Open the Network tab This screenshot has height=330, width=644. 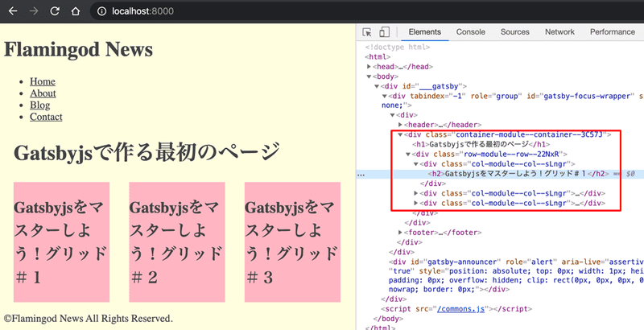tap(559, 32)
